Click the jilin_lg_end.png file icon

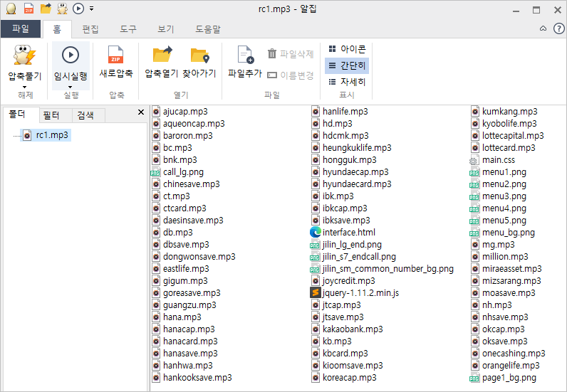[x=315, y=245]
